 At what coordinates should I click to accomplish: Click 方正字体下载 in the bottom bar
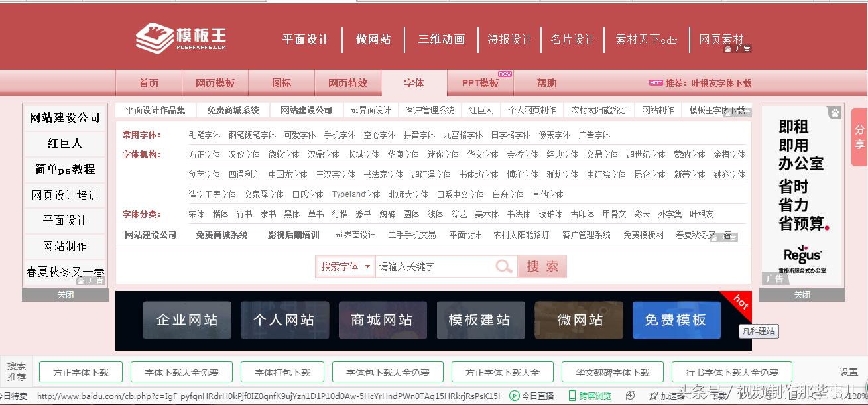click(x=81, y=372)
